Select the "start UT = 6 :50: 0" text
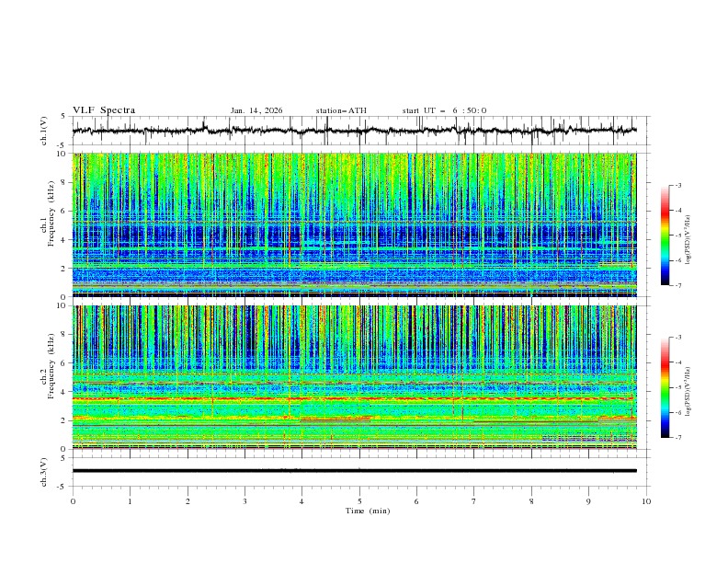 pos(444,110)
